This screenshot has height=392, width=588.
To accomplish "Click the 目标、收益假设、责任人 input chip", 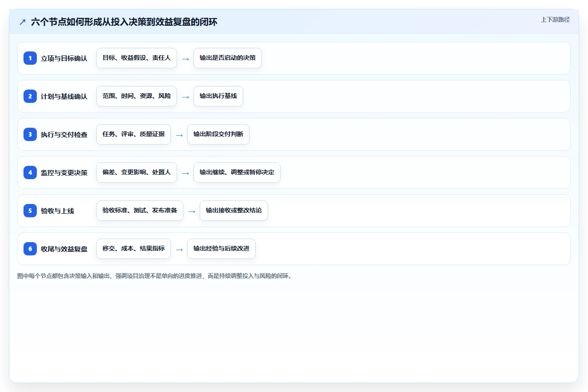I will point(137,58).
